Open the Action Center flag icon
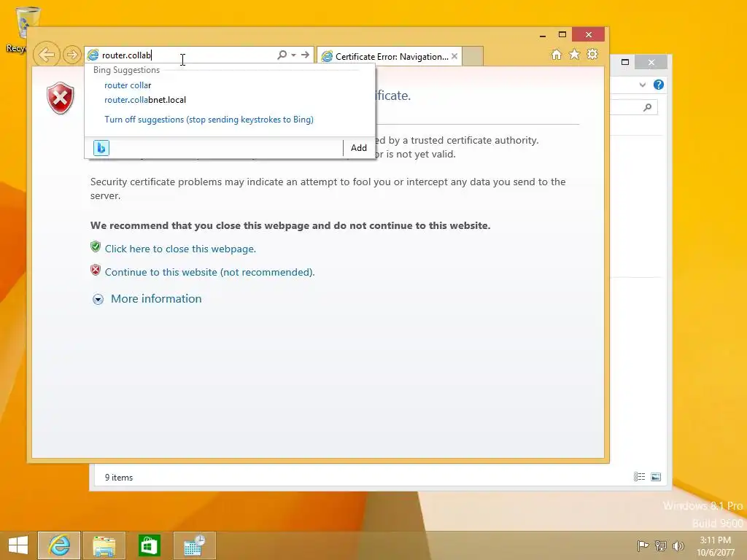Viewport: 747px width, 560px height. pyautogui.click(x=643, y=545)
